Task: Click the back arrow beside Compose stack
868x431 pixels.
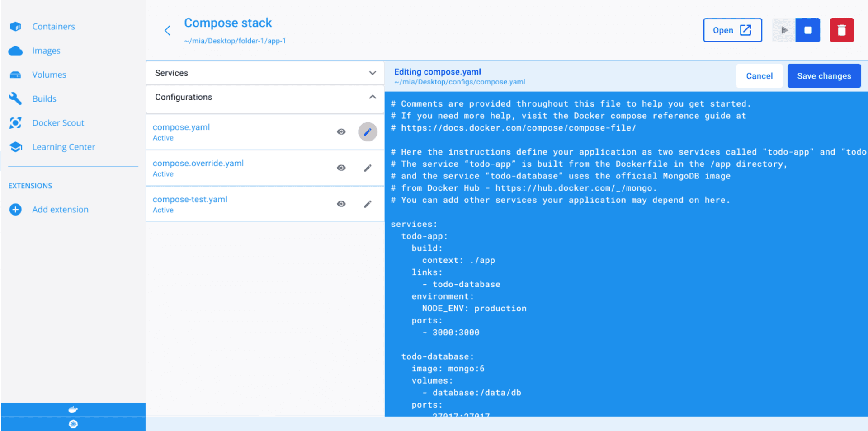Action: coord(167,31)
